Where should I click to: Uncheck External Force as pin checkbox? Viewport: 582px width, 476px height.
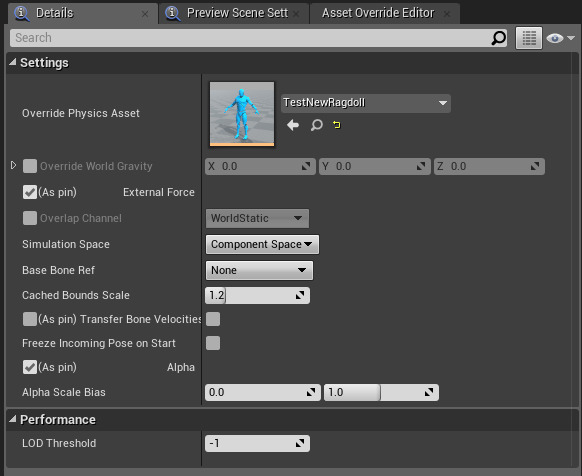pyautogui.click(x=30, y=192)
